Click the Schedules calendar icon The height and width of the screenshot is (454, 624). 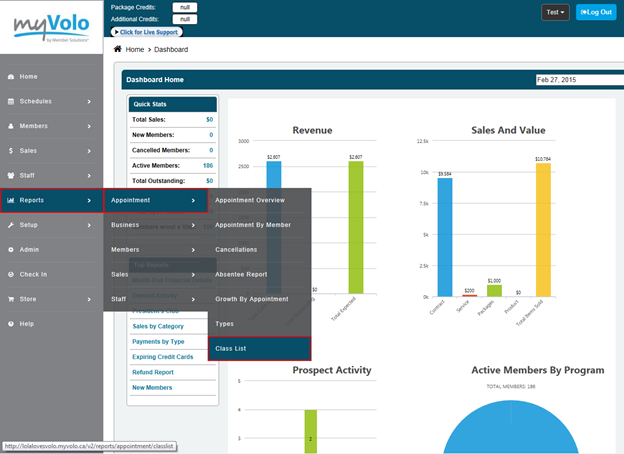click(x=10, y=101)
